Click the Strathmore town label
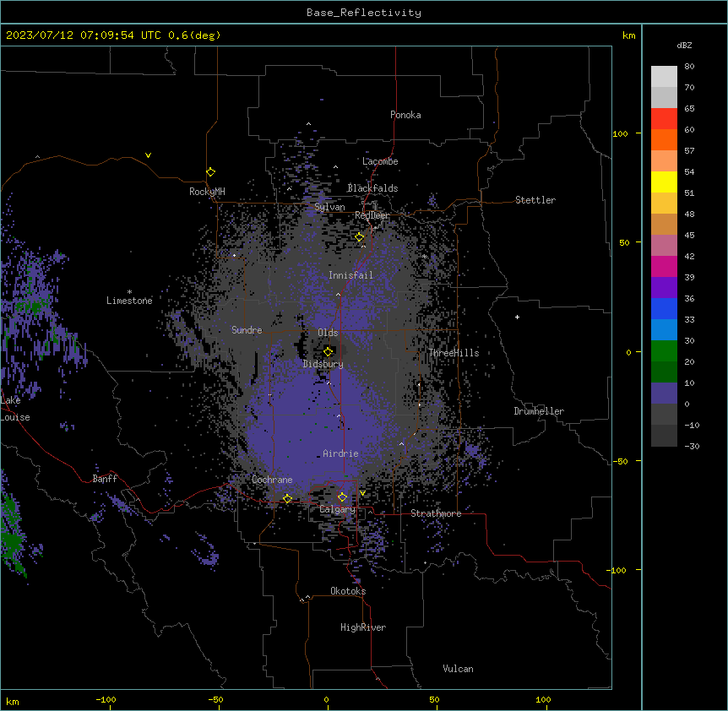 pos(436,513)
